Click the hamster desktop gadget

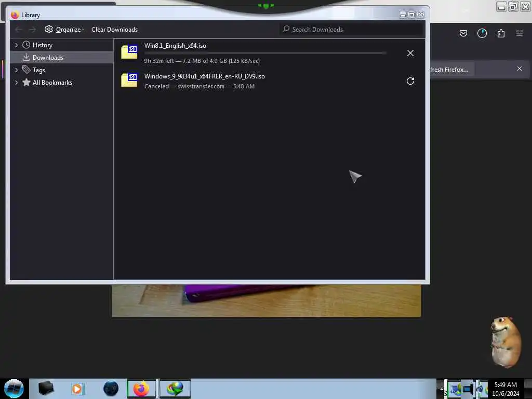click(x=506, y=342)
